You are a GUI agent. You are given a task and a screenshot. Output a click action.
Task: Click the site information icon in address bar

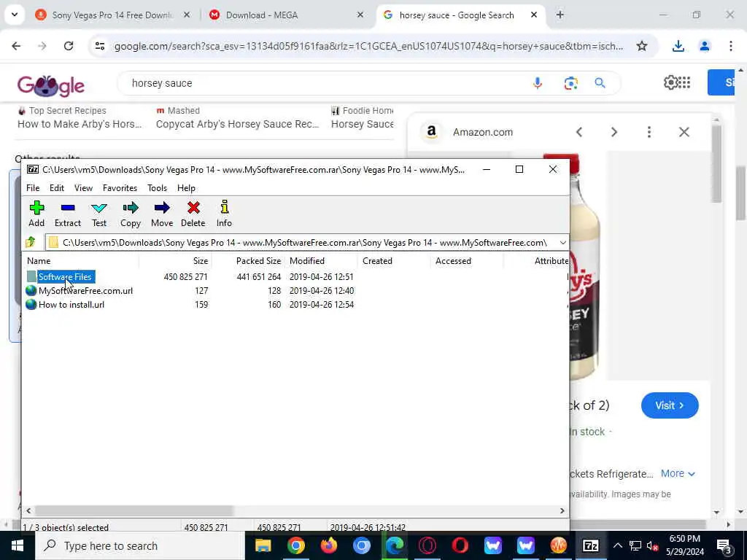(x=99, y=46)
